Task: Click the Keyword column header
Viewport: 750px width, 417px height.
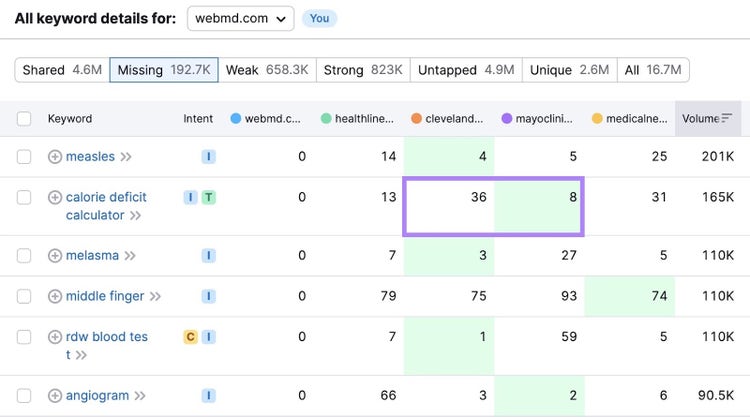Action: tap(70, 119)
